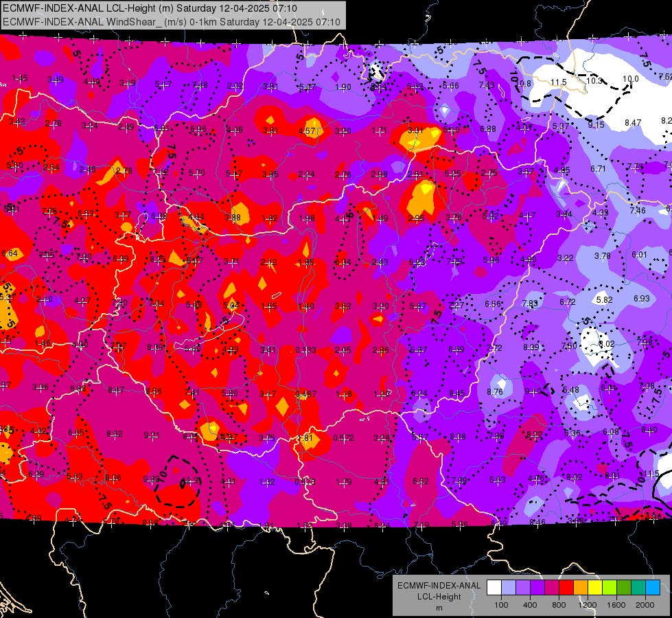Click the grid value 5.82
This screenshot has height=618, width=672.
click(604, 300)
